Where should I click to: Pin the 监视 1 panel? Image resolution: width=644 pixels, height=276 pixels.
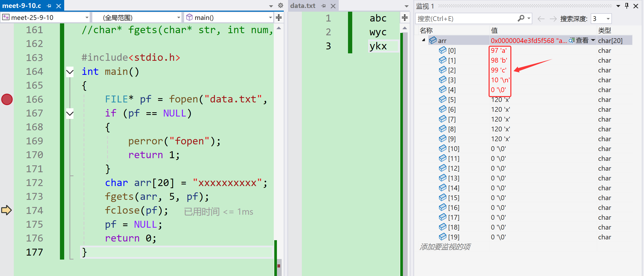[627, 6]
